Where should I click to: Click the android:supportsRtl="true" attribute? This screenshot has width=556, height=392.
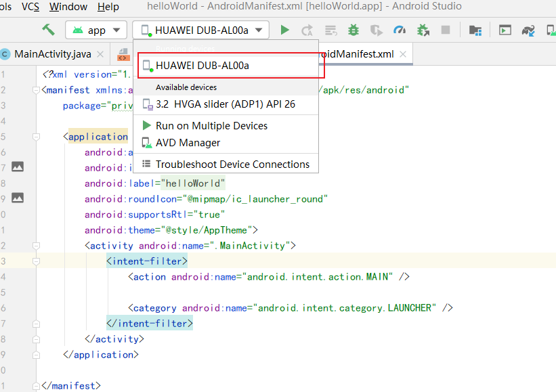pos(154,215)
